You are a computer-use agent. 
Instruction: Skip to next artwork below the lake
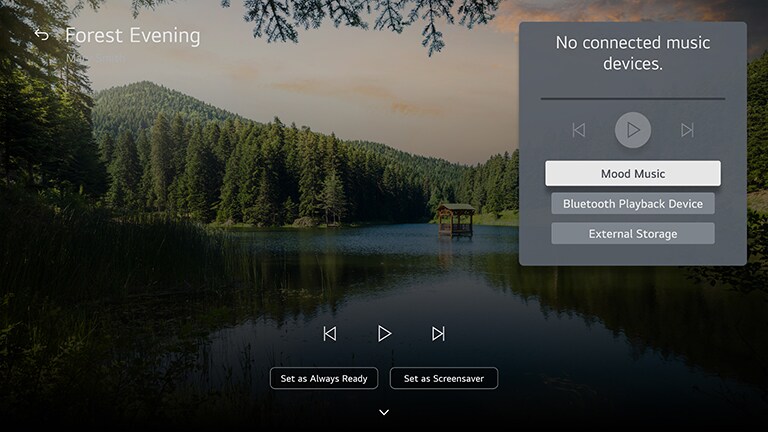pyautogui.click(x=438, y=334)
